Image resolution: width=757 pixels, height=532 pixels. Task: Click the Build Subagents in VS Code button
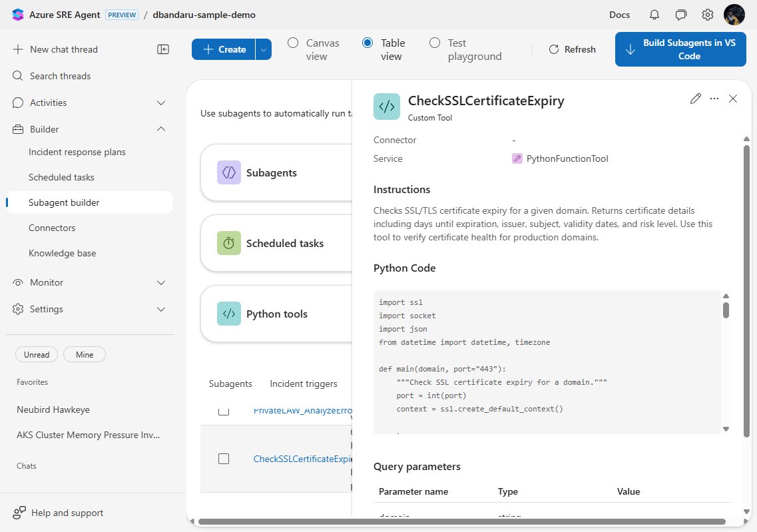click(680, 49)
